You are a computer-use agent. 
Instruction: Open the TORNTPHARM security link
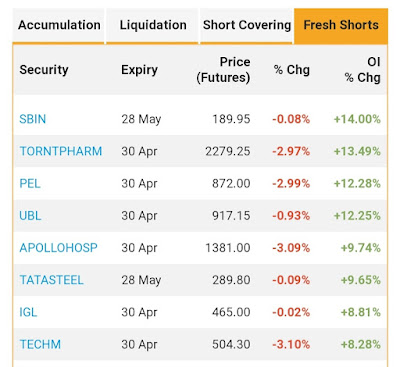61,151
